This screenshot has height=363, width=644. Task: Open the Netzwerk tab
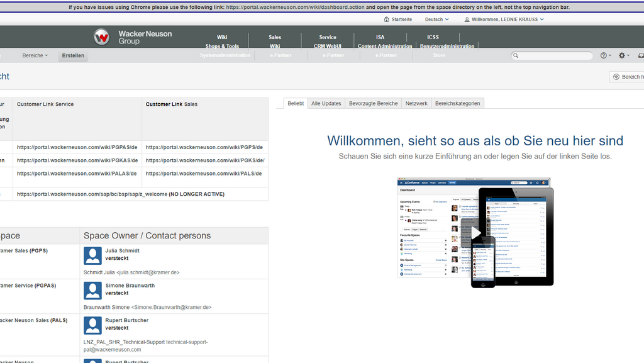point(416,103)
